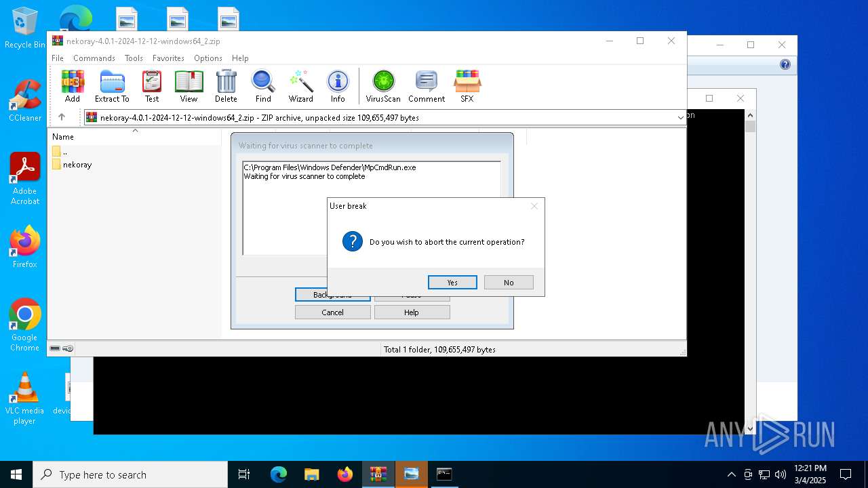Open the File menu

coord(58,58)
